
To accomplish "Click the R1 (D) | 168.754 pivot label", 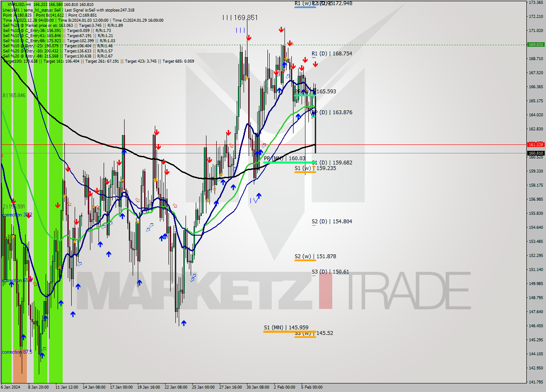I will 332,54.
